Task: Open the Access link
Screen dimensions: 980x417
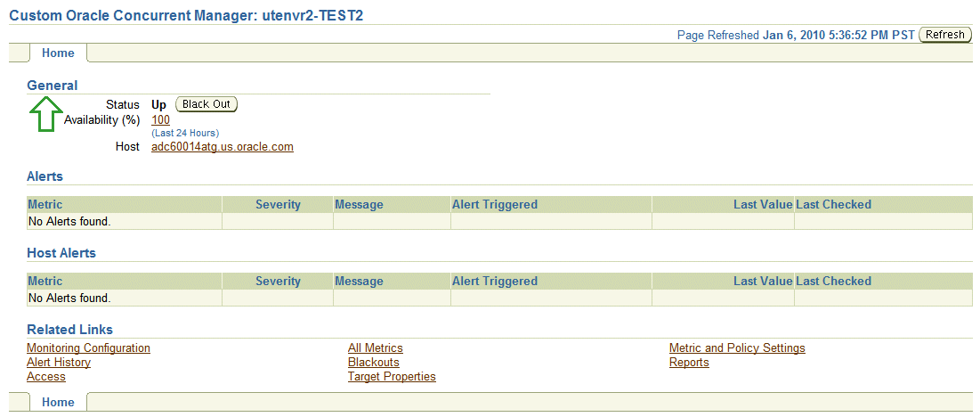Action: pos(46,377)
